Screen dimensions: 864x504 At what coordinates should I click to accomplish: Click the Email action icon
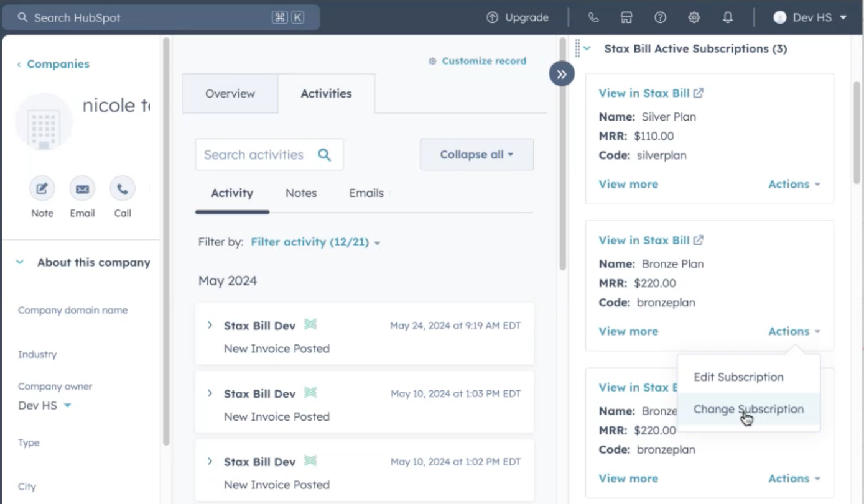pos(82,188)
